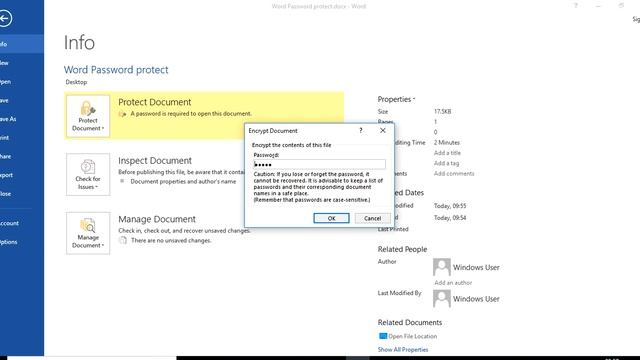The width and height of the screenshot is (640, 360).
Task: Open Account in the sidebar
Action: tap(22, 223)
